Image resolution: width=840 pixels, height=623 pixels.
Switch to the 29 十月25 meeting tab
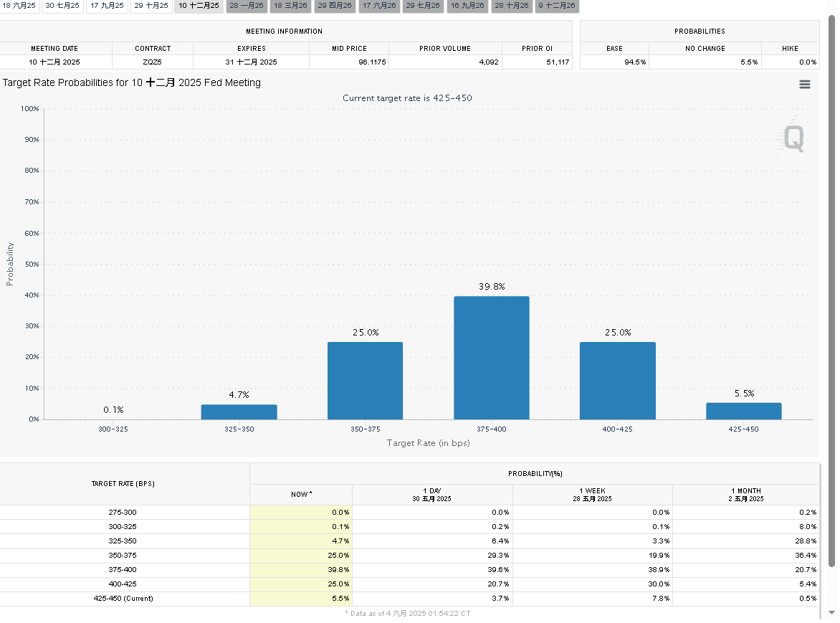[x=151, y=6]
